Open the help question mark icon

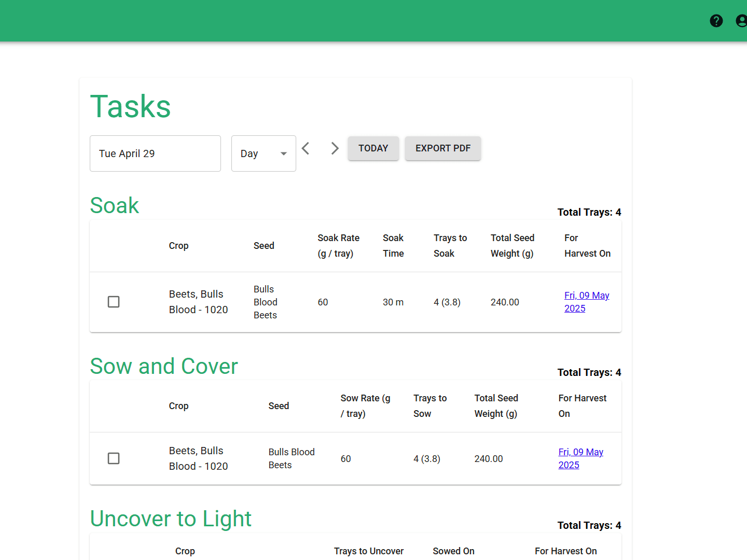pos(716,21)
